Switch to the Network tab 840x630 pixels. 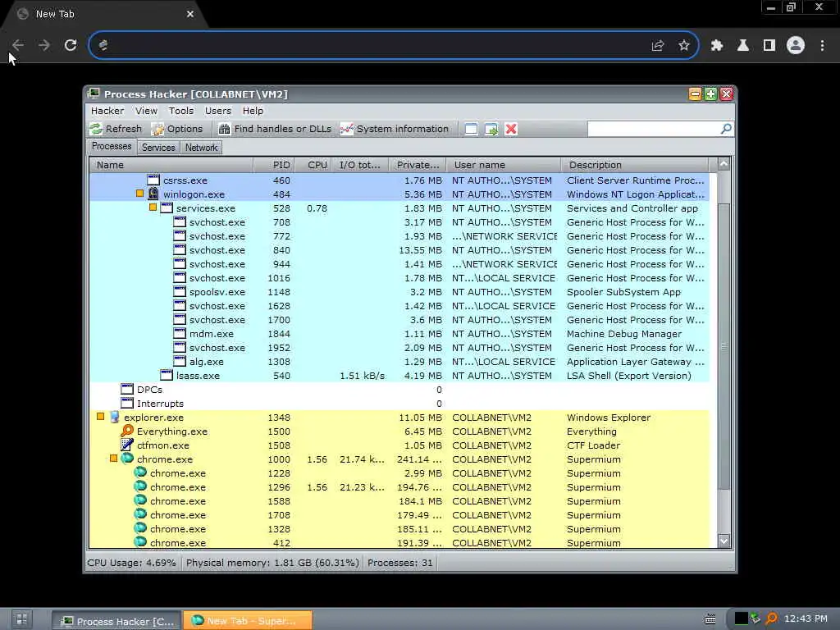pyautogui.click(x=202, y=148)
